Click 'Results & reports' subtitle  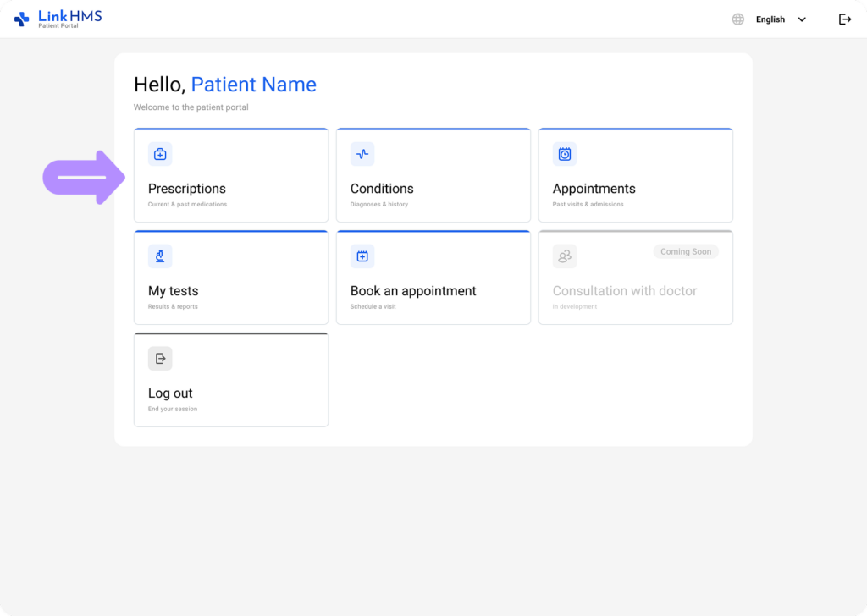click(173, 306)
